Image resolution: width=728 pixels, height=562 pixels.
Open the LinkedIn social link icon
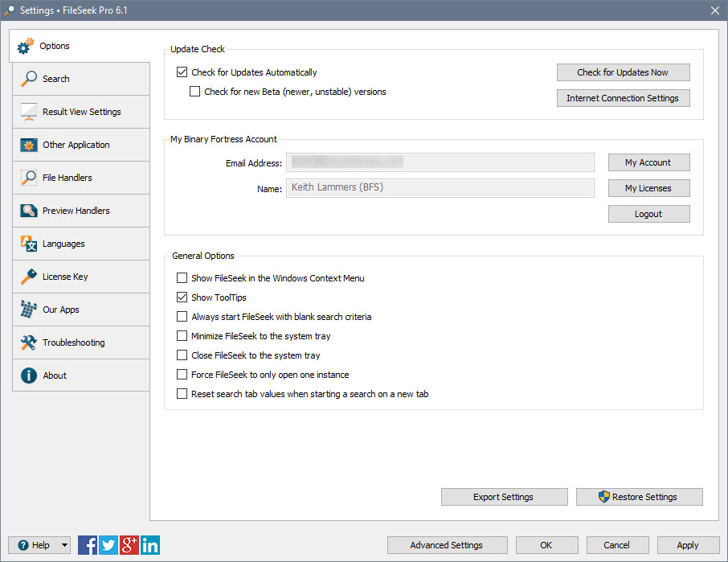point(150,545)
